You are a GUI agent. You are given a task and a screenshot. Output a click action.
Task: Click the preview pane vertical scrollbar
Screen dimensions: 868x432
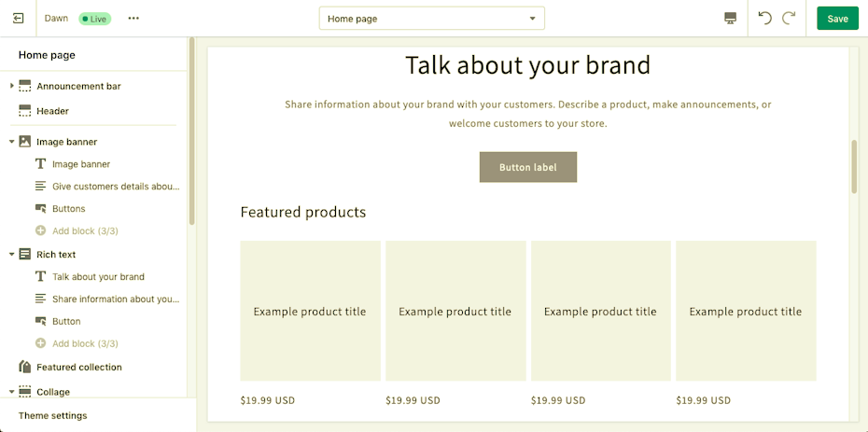(853, 168)
